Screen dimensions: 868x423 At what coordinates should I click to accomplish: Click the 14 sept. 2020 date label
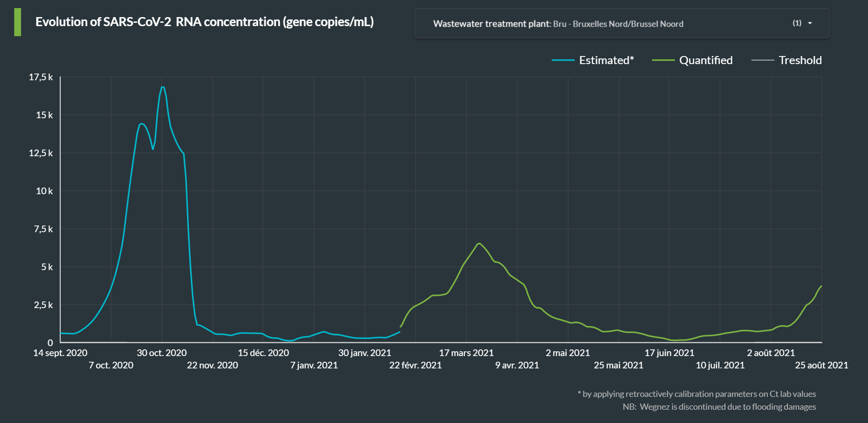(60, 353)
